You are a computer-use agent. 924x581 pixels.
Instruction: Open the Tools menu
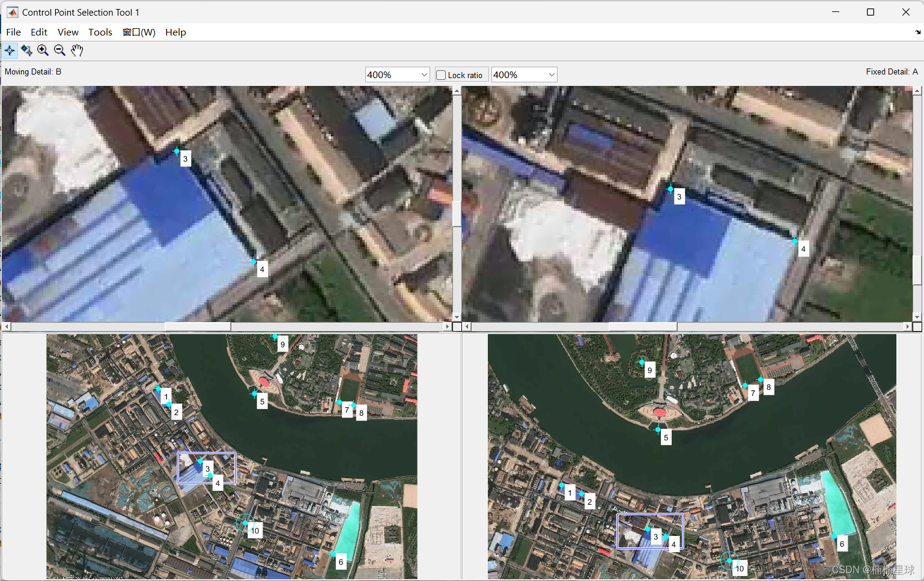click(100, 32)
